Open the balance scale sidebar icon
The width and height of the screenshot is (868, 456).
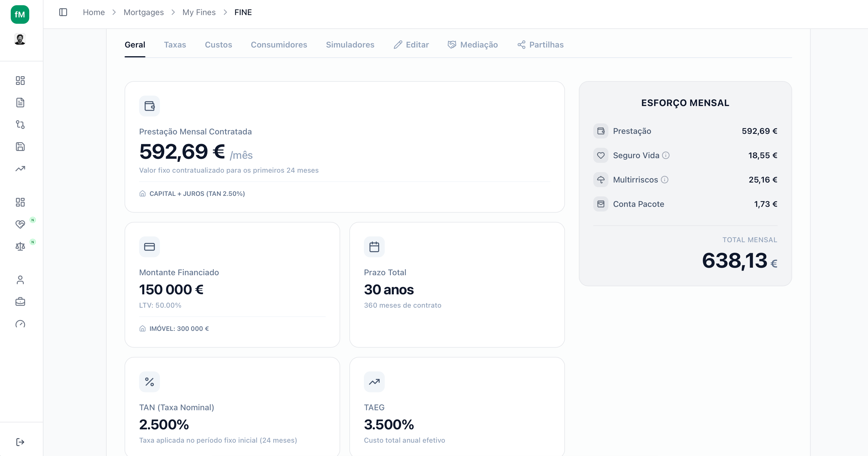tap(20, 246)
